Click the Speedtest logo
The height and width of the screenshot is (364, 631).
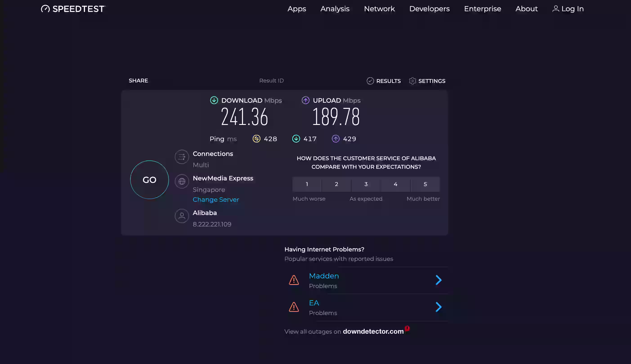click(x=73, y=9)
